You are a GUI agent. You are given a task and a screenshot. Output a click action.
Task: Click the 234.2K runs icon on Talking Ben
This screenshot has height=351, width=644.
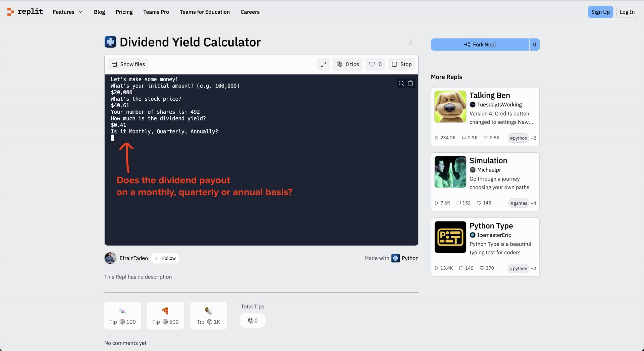(x=436, y=138)
